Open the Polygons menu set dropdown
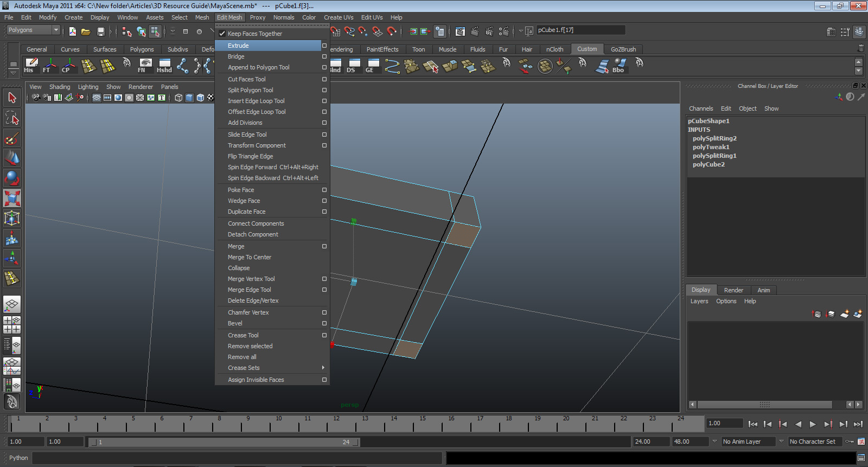The width and height of the screenshot is (868, 467). coord(33,30)
